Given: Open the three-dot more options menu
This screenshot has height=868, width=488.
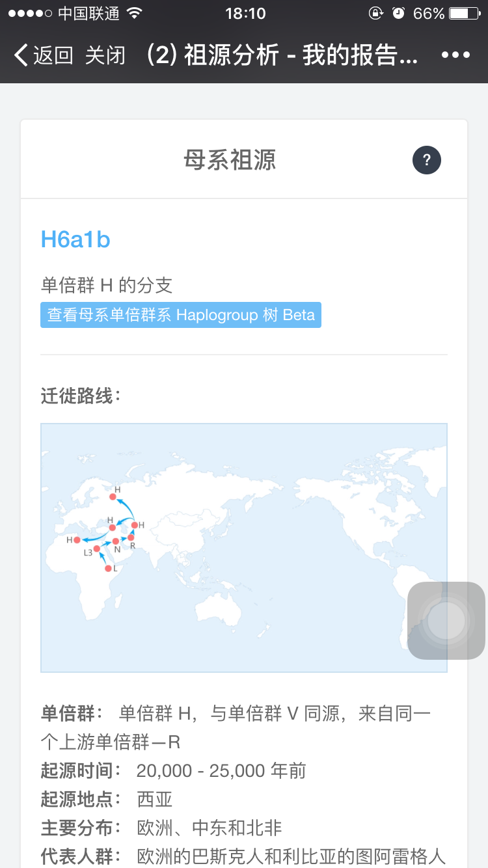Looking at the screenshot, I should click(x=455, y=55).
